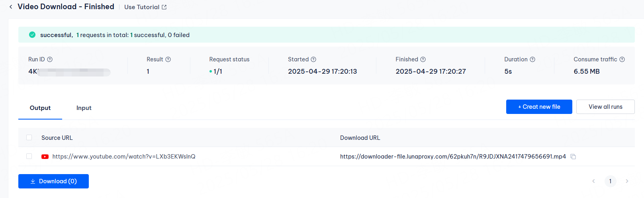Go to the next results page
This screenshot has width=644, height=198.
(x=627, y=181)
